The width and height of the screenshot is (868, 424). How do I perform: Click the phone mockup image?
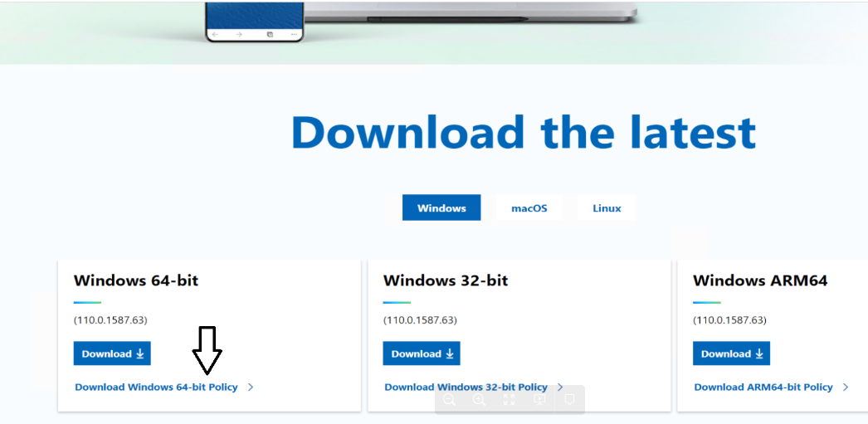point(255,21)
